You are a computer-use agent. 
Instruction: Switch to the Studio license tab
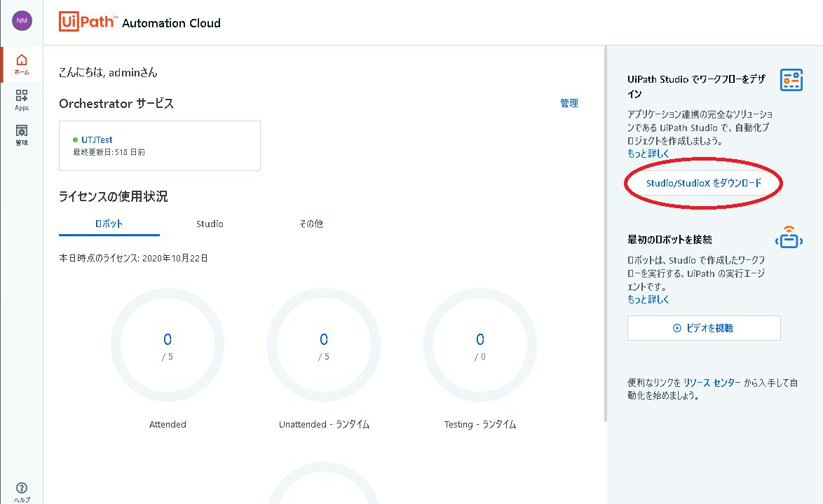click(x=210, y=224)
